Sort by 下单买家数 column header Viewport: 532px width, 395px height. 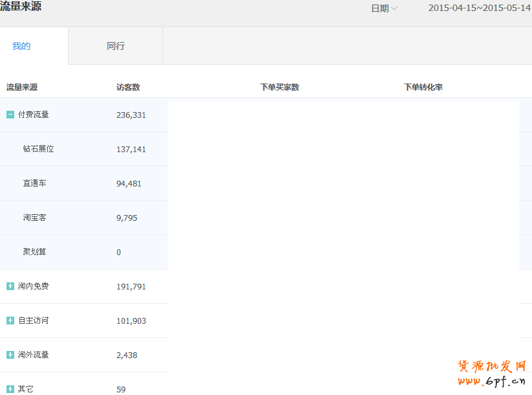(280, 87)
